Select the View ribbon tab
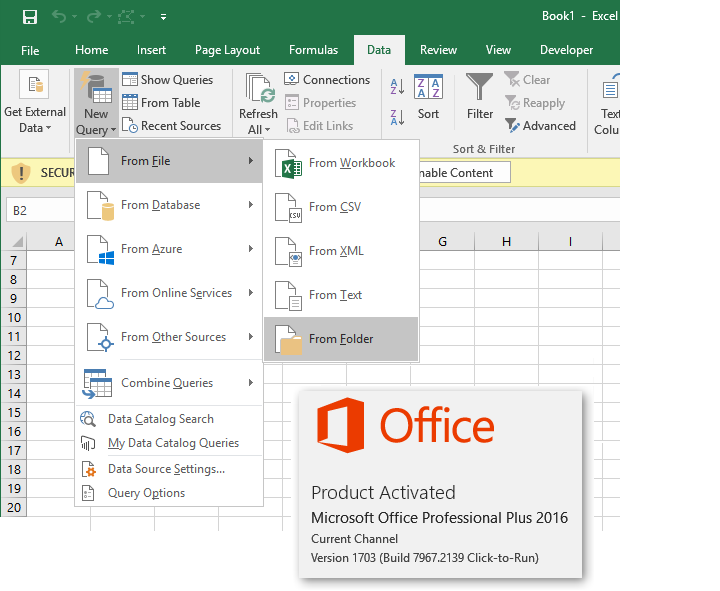The width and height of the screenshot is (720, 591). coord(498,50)
